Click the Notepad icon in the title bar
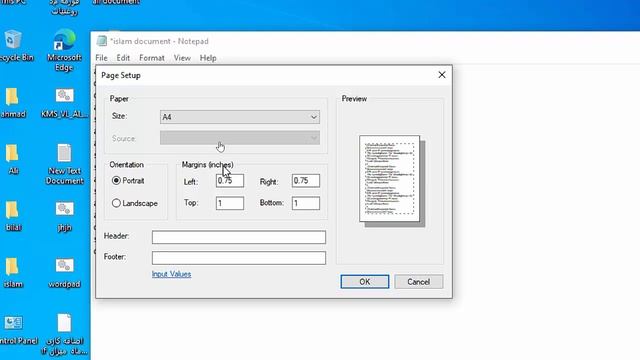 pyautogui.click(x=101, y=41)
